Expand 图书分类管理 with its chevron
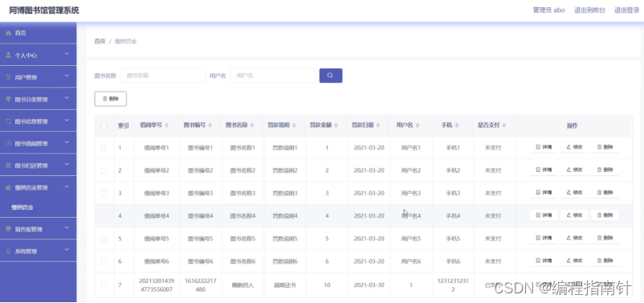Viewport: 644px width, 303px height. pyautogui.click(x=67, y=99)
